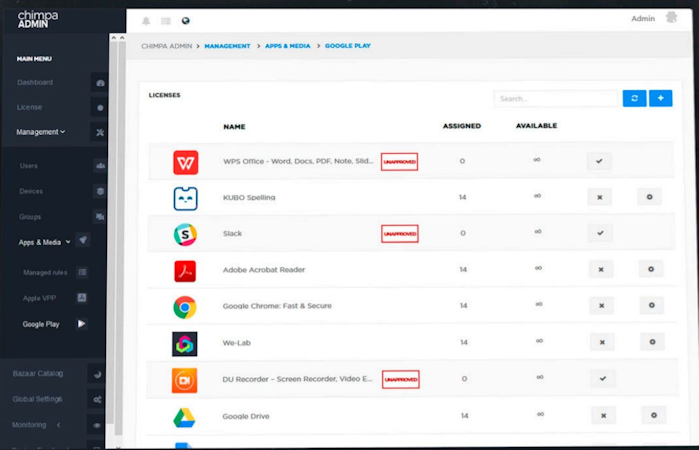Screen dimensions: 699x450
Task: Click the Google Play triangle icon in sidebar
Action: (x=81, y=324)
